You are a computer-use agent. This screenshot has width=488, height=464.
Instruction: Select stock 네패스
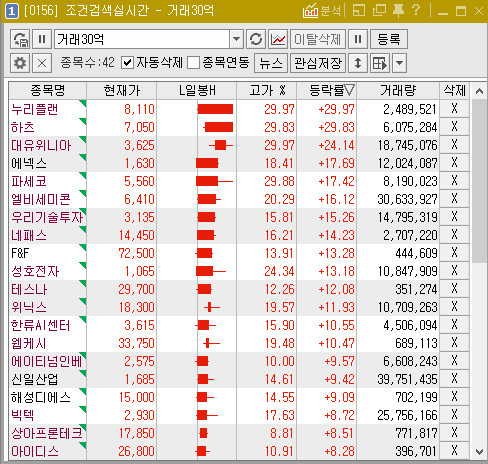(29, 235)
